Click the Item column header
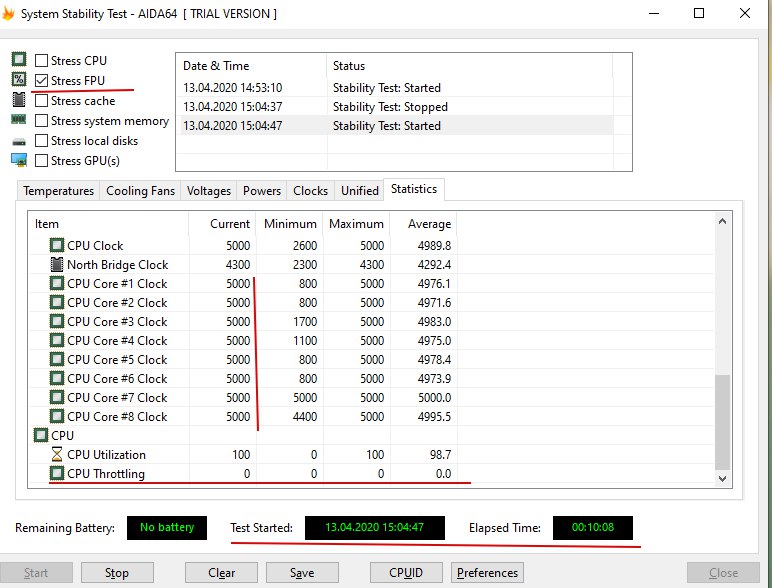Viewport: 772px width, 588px height. pyautogui.click(x=108, y=224)
